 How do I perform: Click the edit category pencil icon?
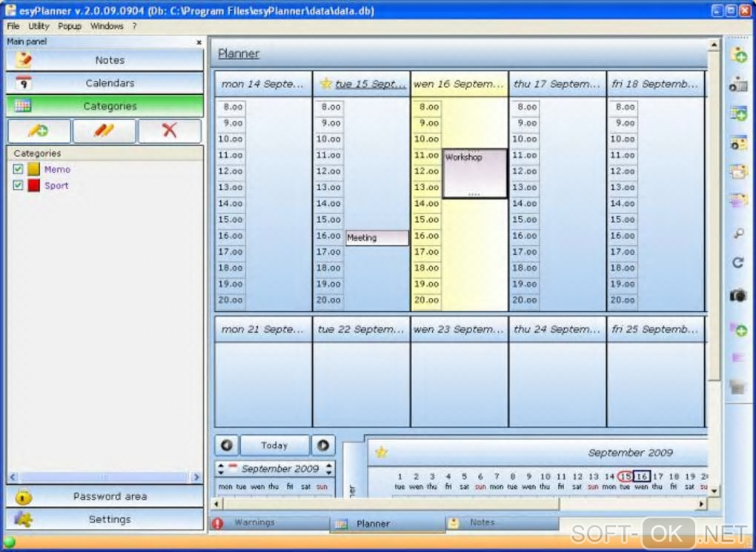105,130
